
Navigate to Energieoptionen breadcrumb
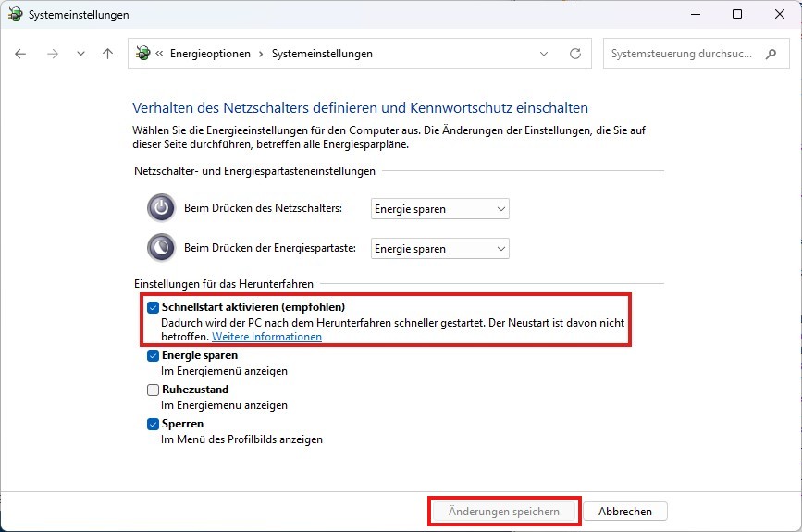pyautogui.click(x=210, y=54)
